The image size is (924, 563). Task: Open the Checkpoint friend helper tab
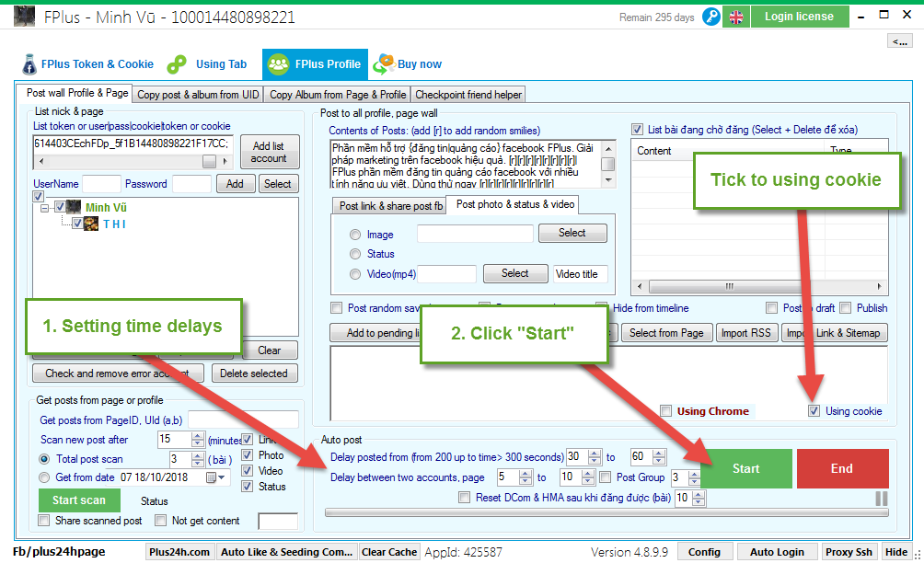[x=468, y=95]
